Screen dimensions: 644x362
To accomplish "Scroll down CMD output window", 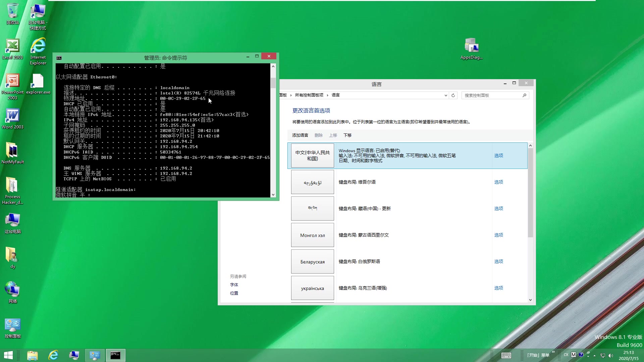I will click(x=273, y=194).
